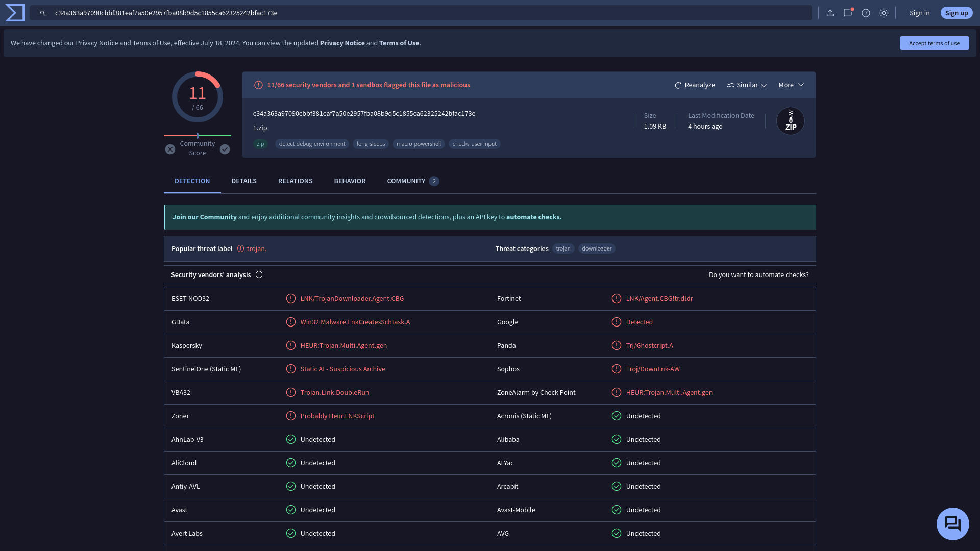Click the ZIP file type icon
Screen dimensions: 980x551
(x=791, y=121)
